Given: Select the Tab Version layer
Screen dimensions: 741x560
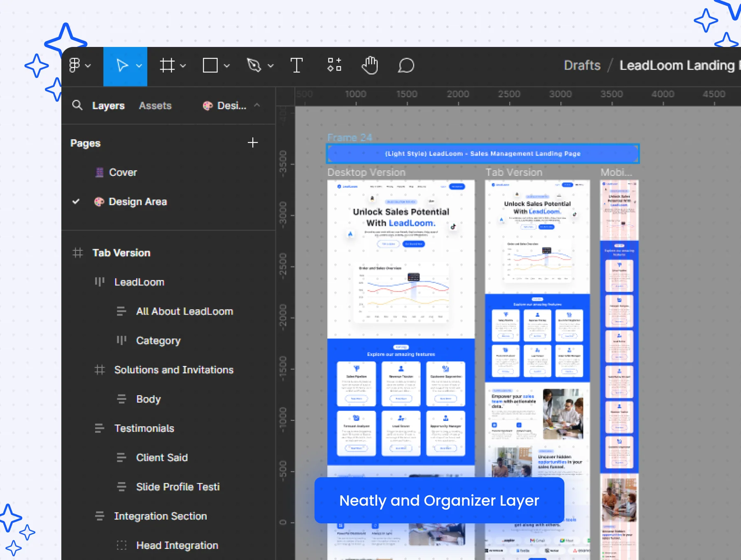Looking at the screenshot, I should pos(121,253).
